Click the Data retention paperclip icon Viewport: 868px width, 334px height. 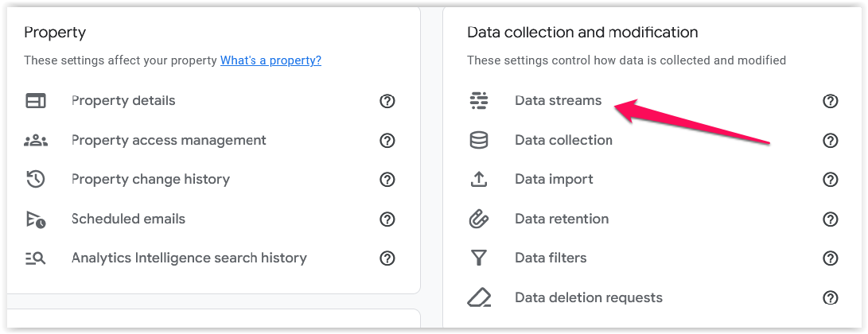[x=478, y=219]
